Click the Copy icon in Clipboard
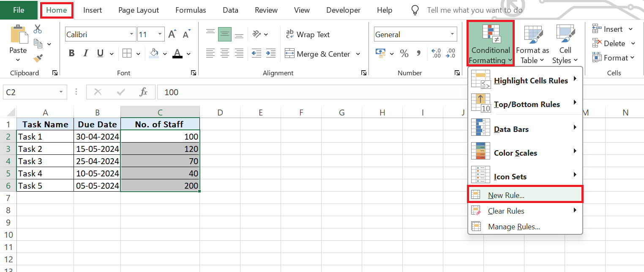 coord(38,43)
